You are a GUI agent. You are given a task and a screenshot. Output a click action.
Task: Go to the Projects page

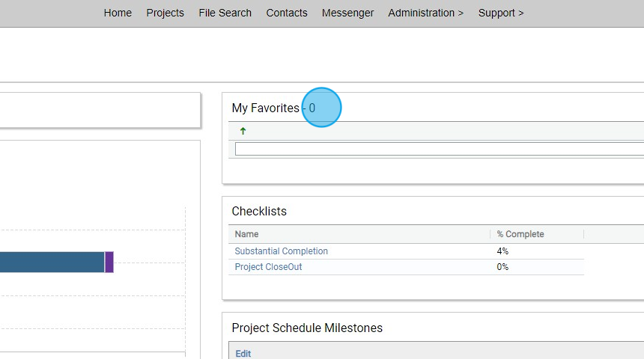pos(165,13)
